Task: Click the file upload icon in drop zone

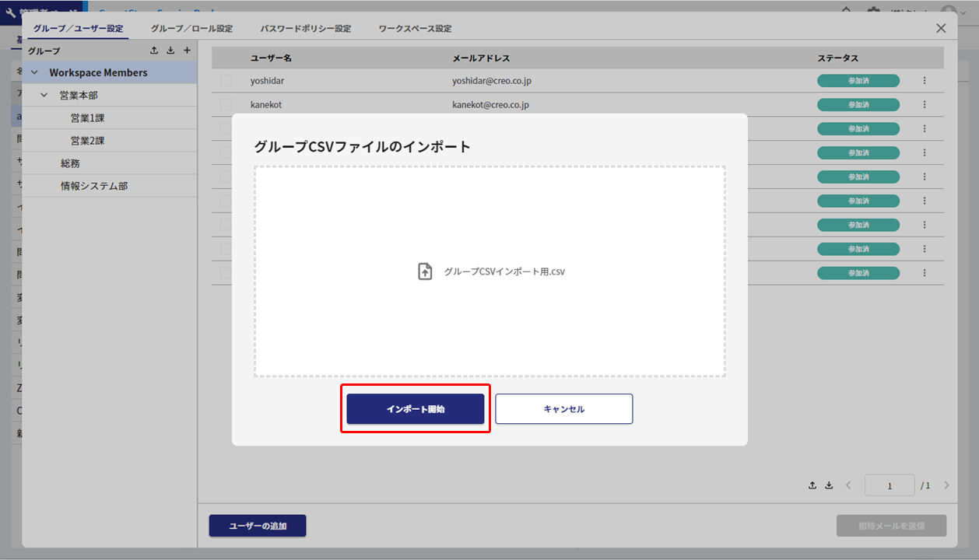Action: tap(425, 271)
